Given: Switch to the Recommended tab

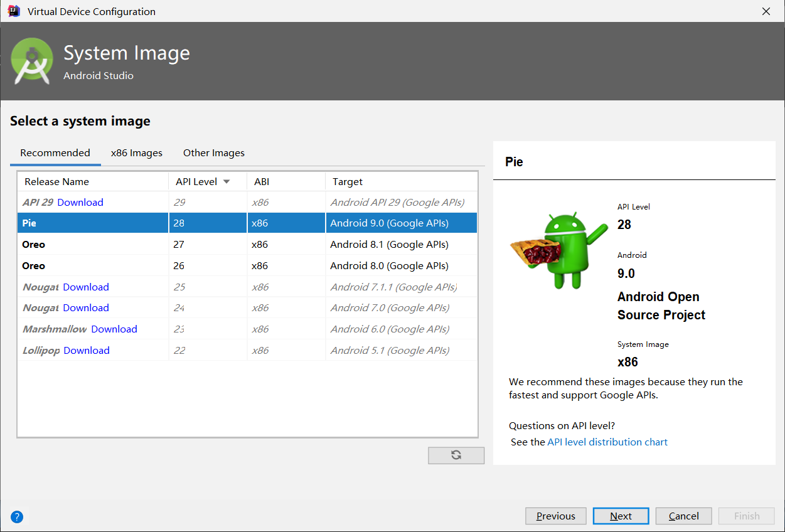Looking at the screenshot, I should (x=55, y=152).
